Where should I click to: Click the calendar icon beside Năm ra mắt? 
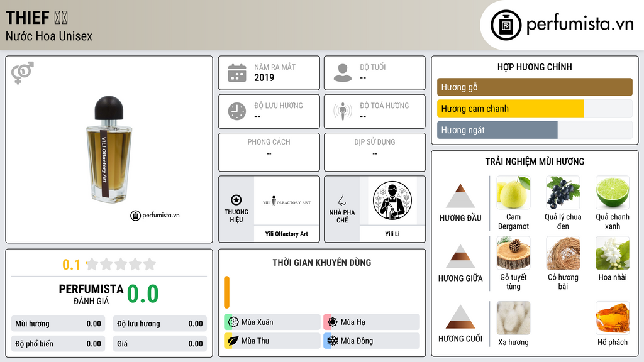237,73
